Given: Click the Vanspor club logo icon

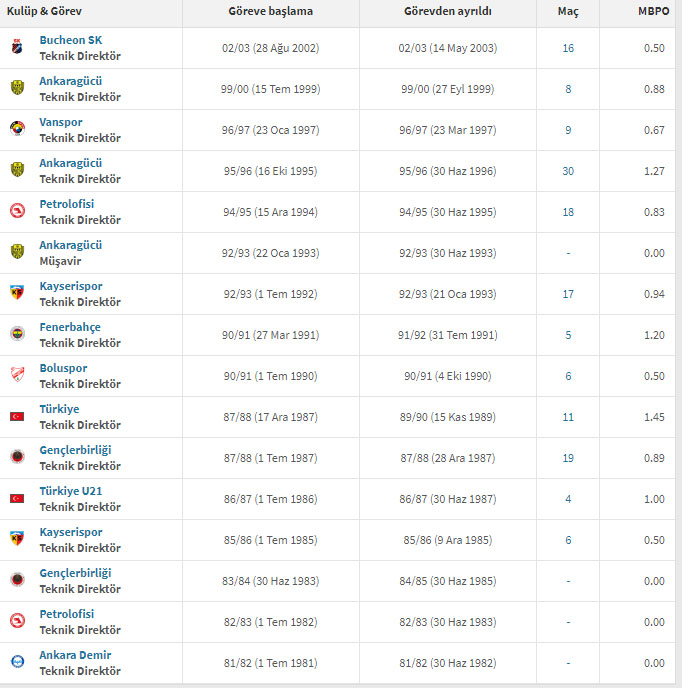Looking at the screenshot, I should [18, 129].
